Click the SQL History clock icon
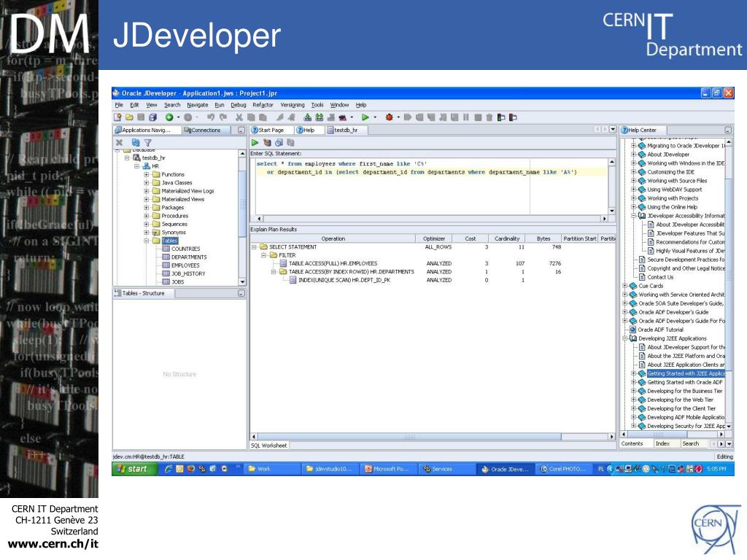747x560 pixels. click(279, 142)
